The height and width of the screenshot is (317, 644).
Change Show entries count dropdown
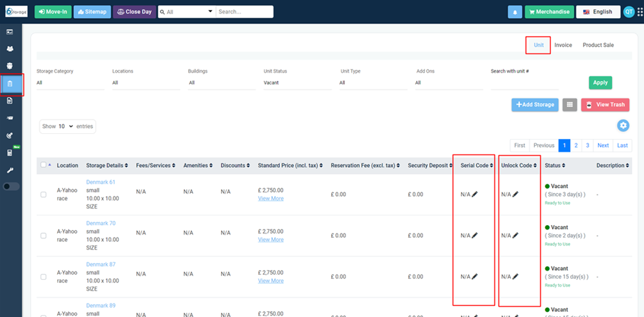pos(65,126)
